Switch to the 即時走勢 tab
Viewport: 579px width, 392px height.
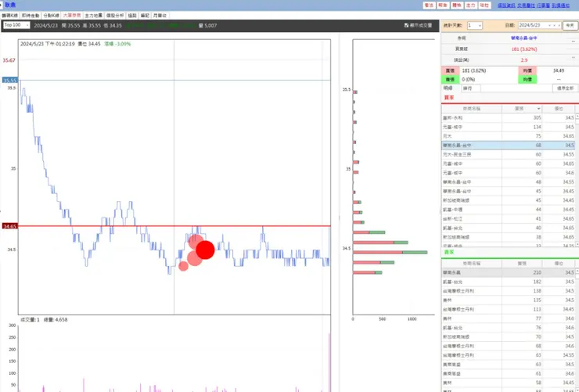pos(31,16)
